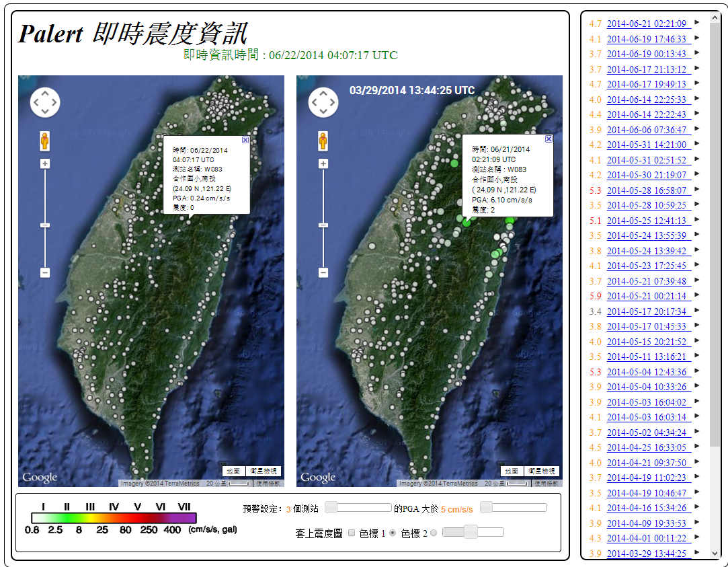Click the black play arrow beside 2014-06-21 02:21:09
Screen dimensions: 728x567
[696, 23]
